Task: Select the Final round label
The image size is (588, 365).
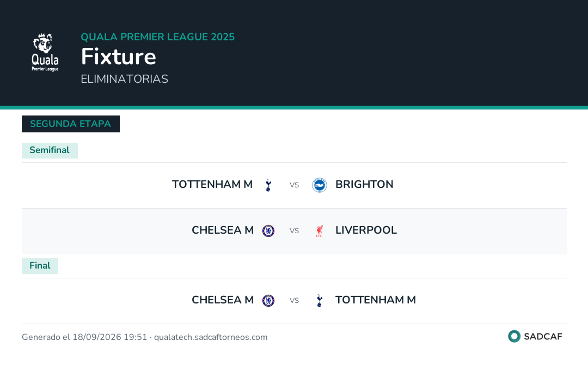Action: coord(40,266)
